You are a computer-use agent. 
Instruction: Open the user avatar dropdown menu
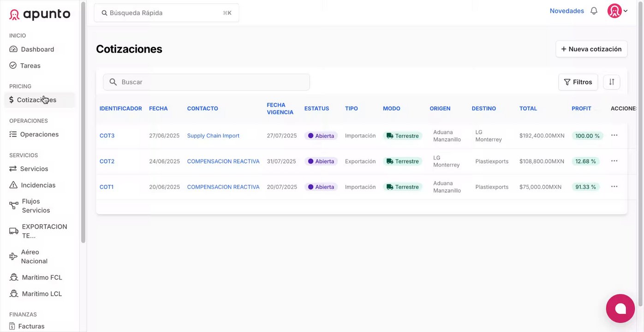click(617, 11)
